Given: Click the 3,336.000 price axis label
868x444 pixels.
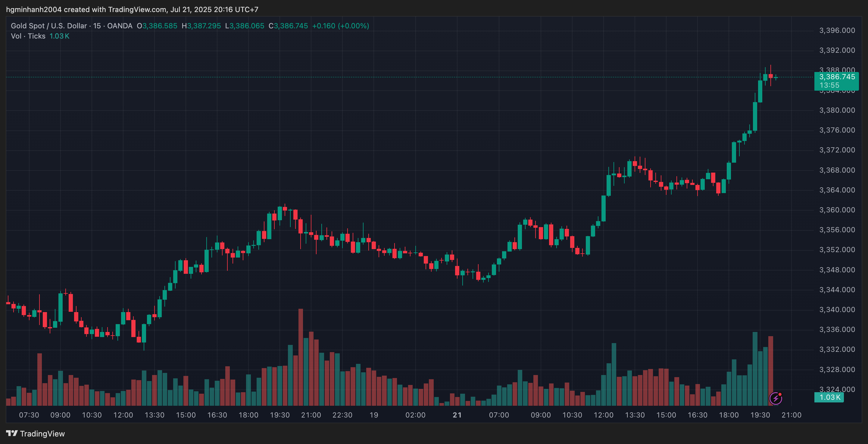Looking at the screenshot, I should tap(837, 329).
